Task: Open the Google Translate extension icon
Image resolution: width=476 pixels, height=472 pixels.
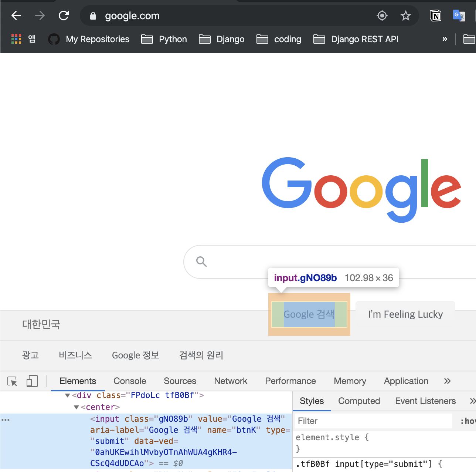Action: pos(459,16)
